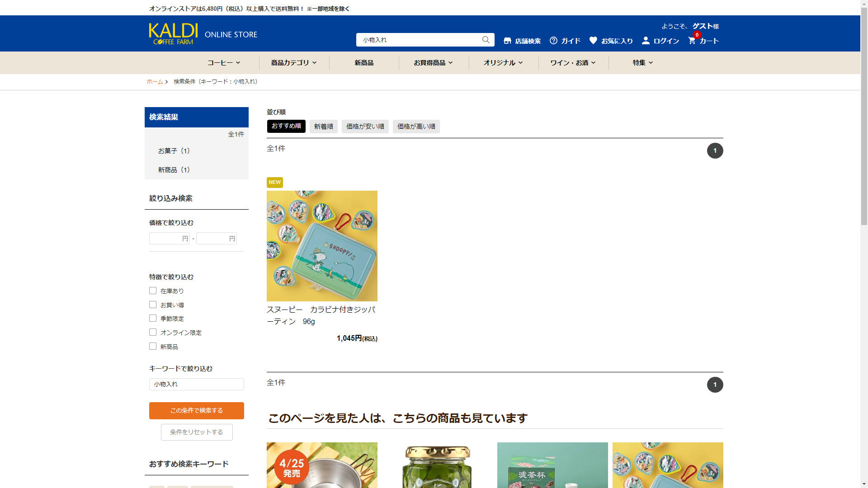Click the NEW badge on product
Viewport: 868px width, 488px height.
274,182
